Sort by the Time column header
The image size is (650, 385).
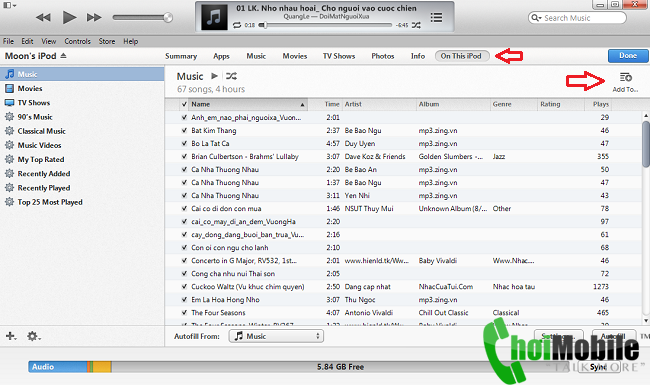click(325, 104)
